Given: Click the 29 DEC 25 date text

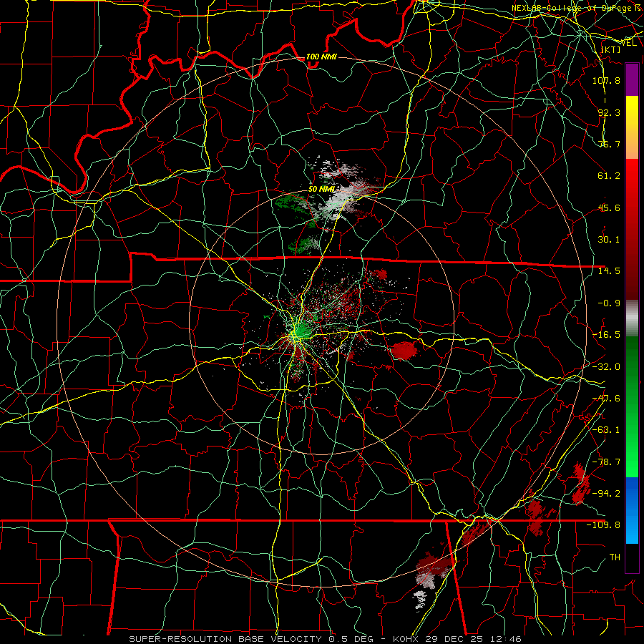Looking at the screenshot, I should [x=454, y=639].
